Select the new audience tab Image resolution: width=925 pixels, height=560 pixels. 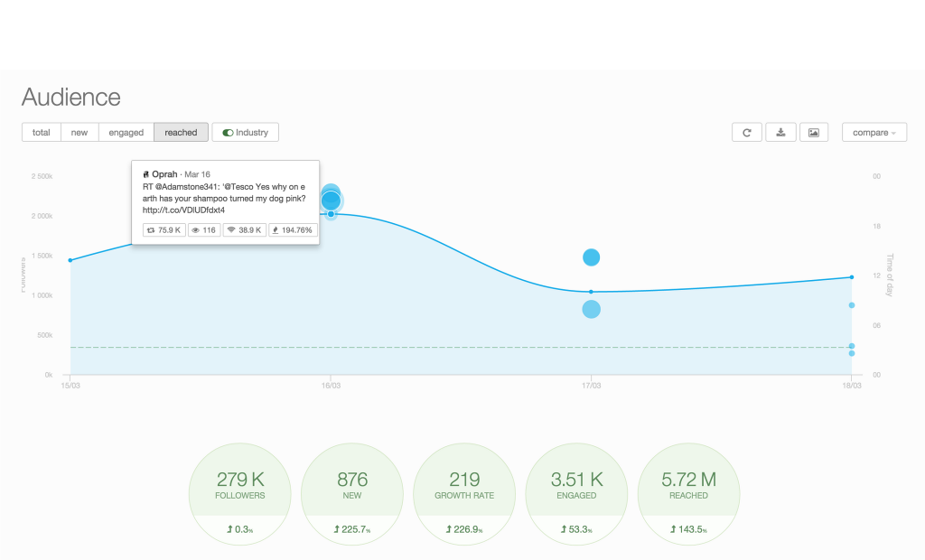tap(79, 133)
